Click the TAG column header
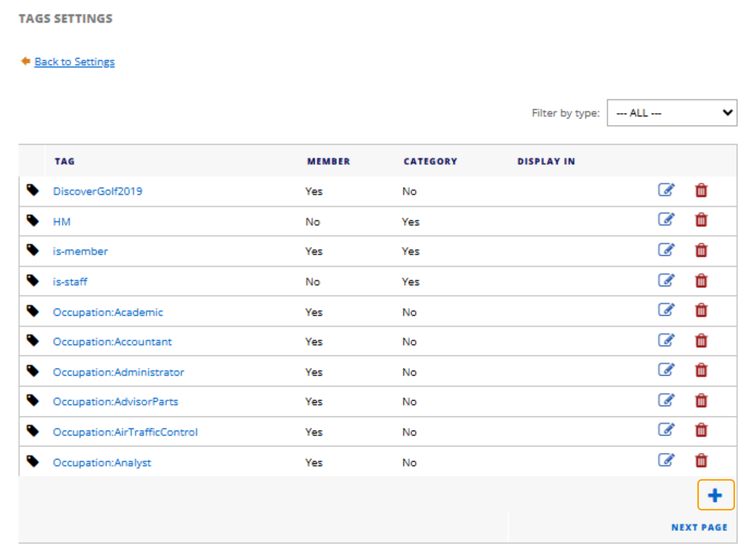The width and height of the screenshot is (754, 560). click(x=64, y=161)
